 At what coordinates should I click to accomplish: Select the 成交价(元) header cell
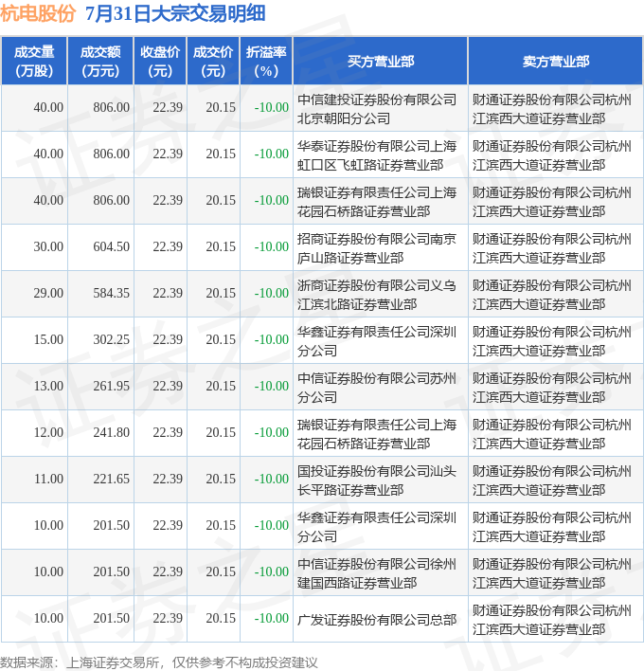tap(213, 61)
